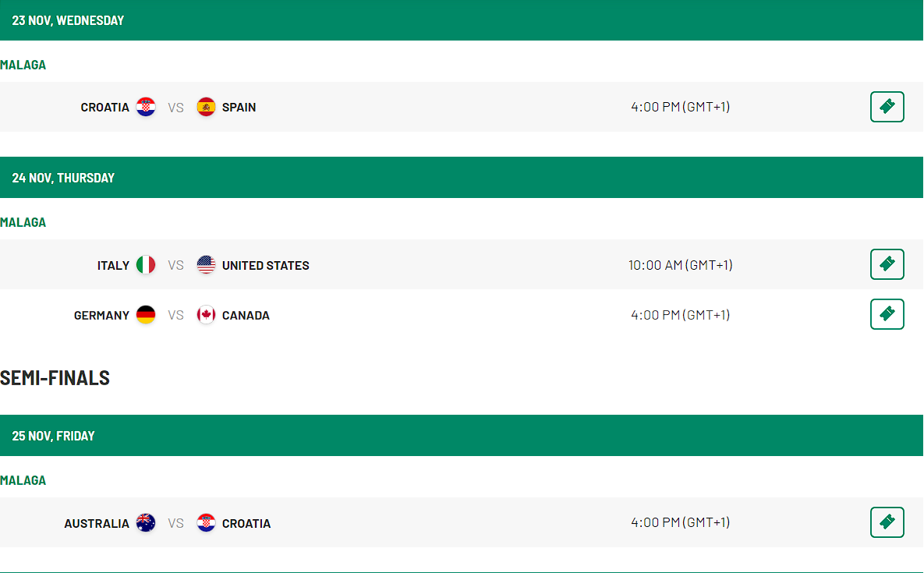Screen dimensions: 924x573
Task: Select the GERMANY team name
Action: coord(101,316)
